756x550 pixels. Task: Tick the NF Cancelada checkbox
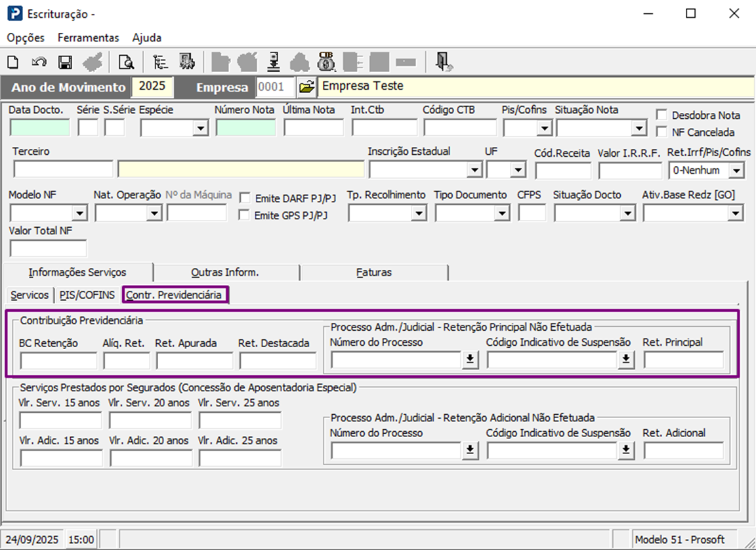coord(661,131)
